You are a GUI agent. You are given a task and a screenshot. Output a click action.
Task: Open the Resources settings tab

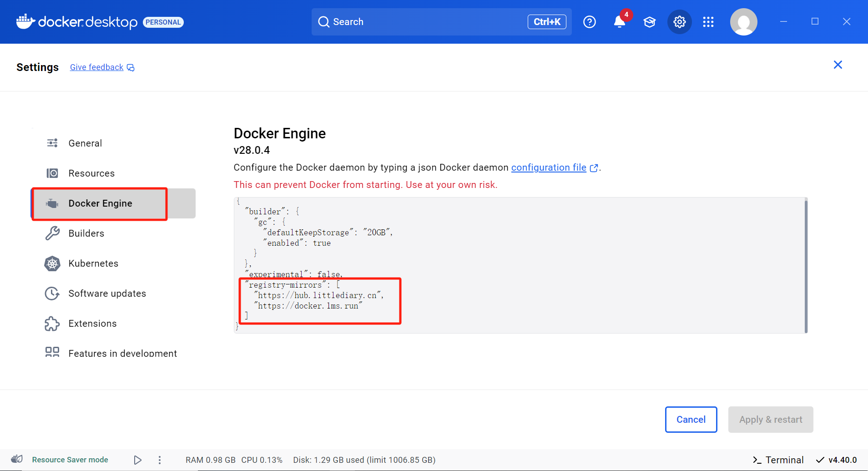(114, 173)
